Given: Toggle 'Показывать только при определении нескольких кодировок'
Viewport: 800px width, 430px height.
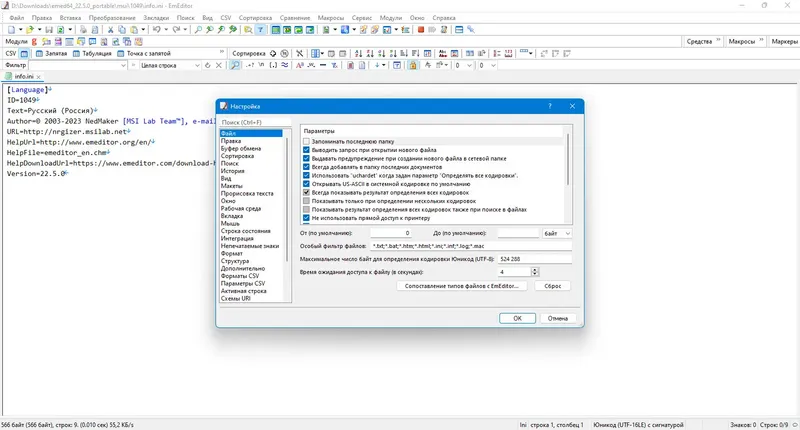Looking at the screenshot, I should click(306, 201).
